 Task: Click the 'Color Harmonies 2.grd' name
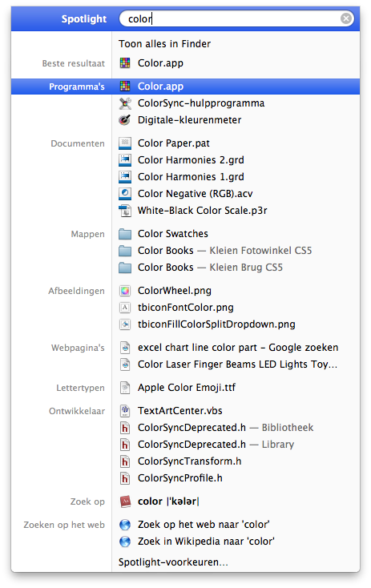tap(191, 160)
